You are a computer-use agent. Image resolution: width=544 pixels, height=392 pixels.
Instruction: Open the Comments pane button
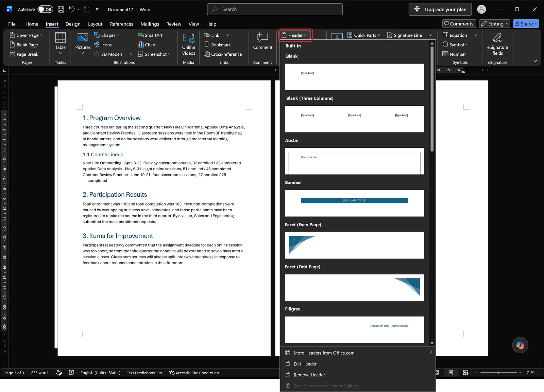click(x=459, y=24)
